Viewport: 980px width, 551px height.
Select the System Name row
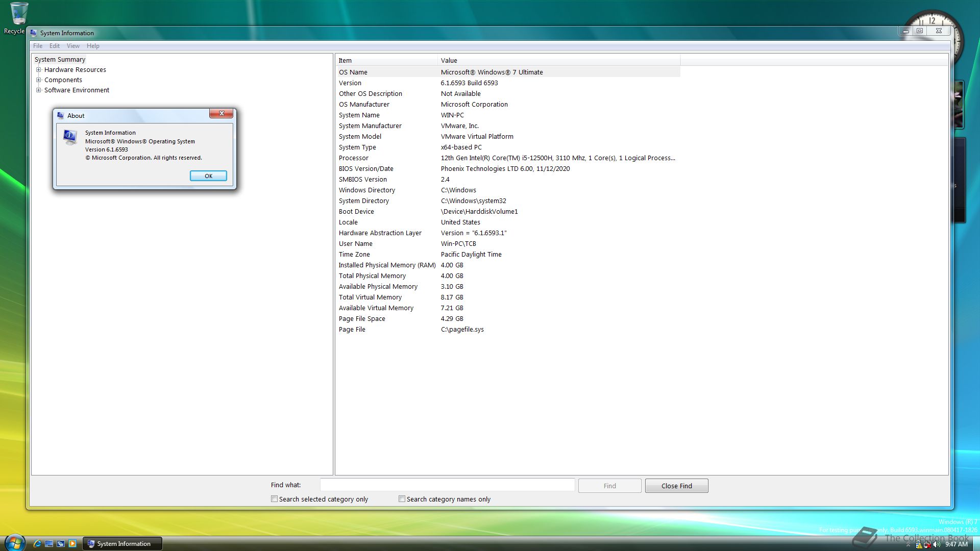(x=508, y=115)
